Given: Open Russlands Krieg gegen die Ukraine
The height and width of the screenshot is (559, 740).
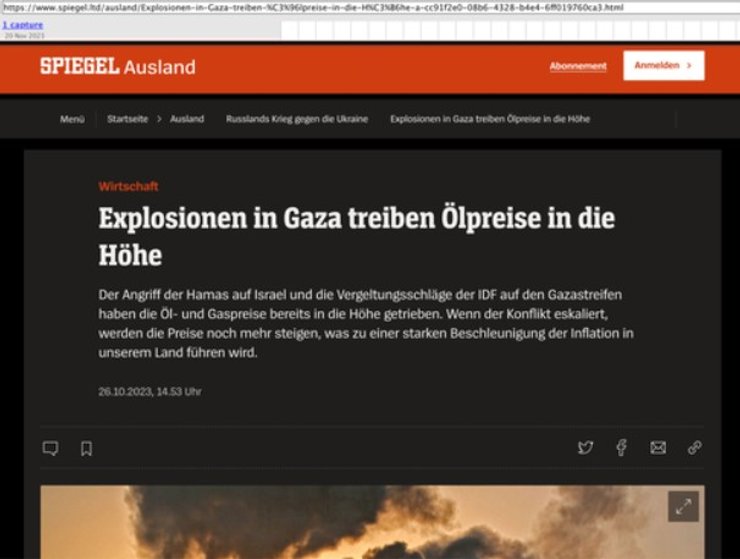Looking at the screenshot, I should (297, 119).
